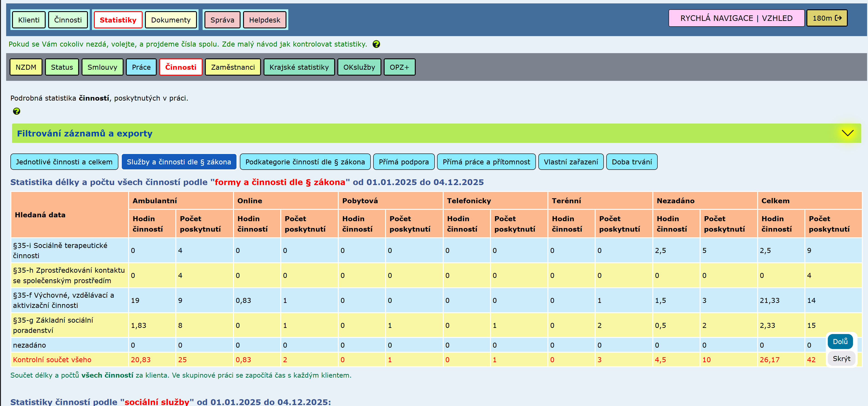Switch to Dokumenty main tab
868x406 pixels.
171,20
